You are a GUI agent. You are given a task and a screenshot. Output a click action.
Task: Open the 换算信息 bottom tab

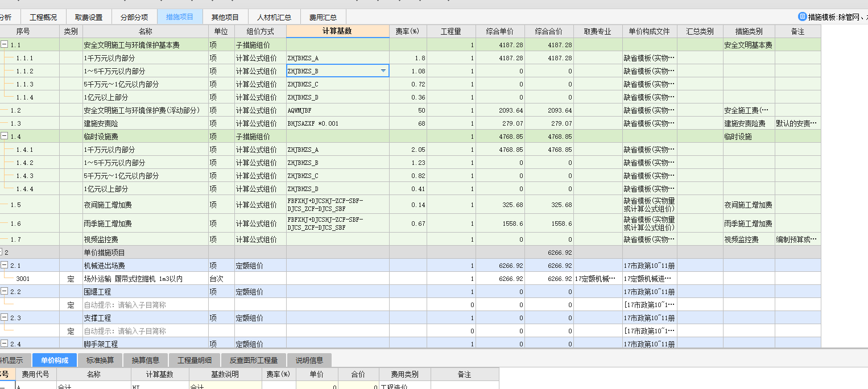[146, 360]
